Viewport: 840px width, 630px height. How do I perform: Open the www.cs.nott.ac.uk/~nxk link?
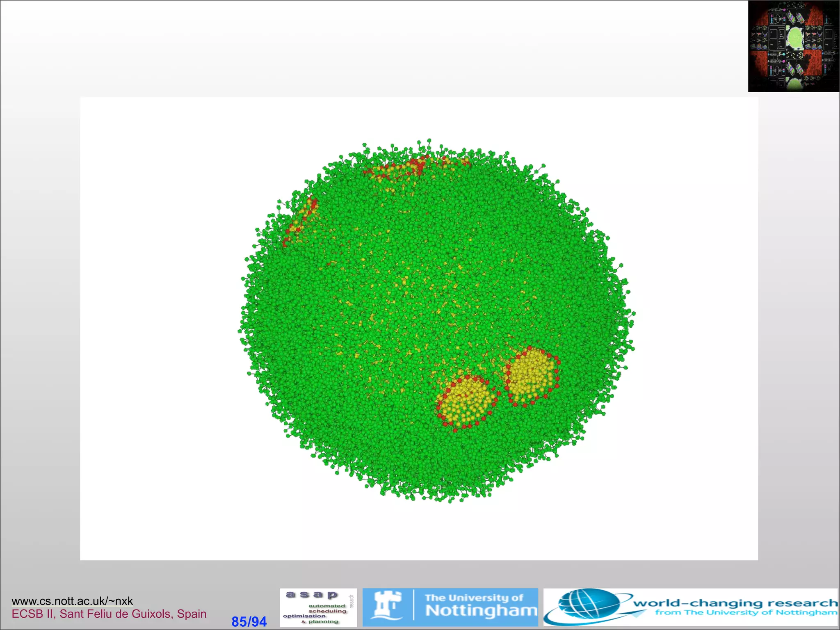(72, 601)
